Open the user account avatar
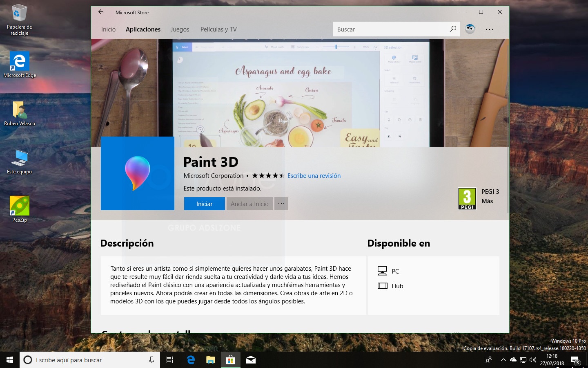 click(470, 29)
